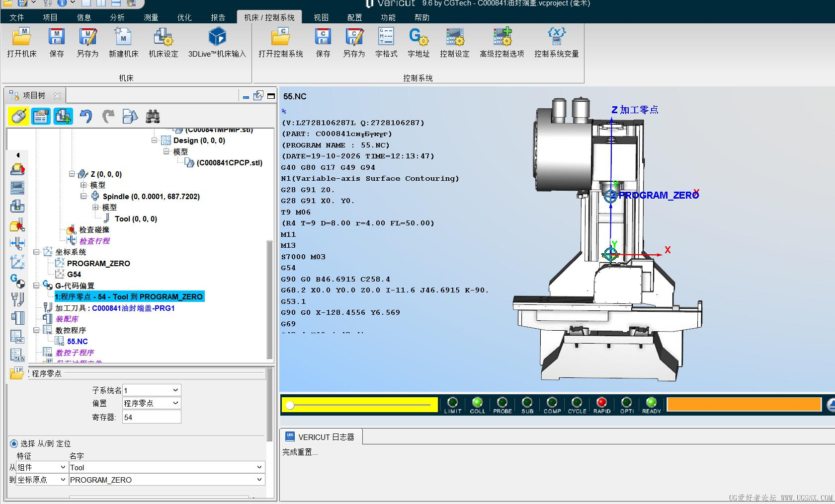Collapse the 坐标系统 tree node
The image size is (835, 504).
36,252
